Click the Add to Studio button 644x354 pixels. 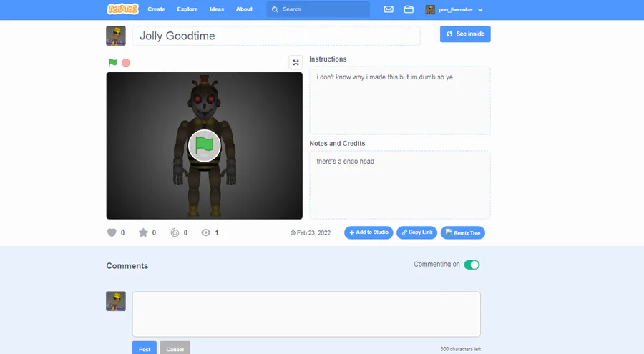369,232
